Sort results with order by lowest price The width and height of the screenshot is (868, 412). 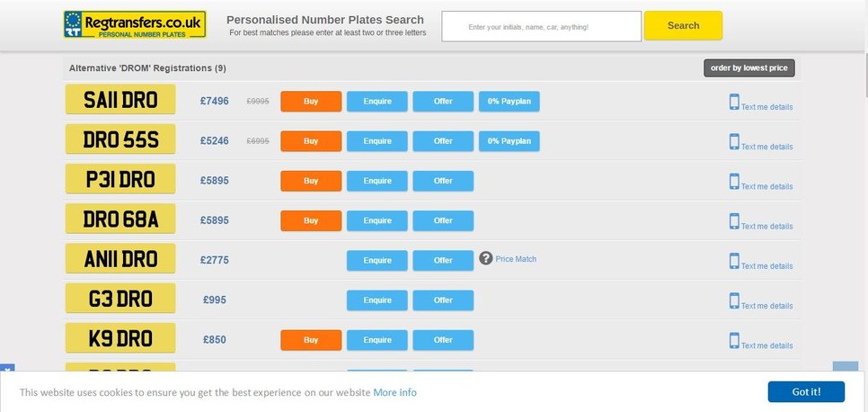pos(749,68)
